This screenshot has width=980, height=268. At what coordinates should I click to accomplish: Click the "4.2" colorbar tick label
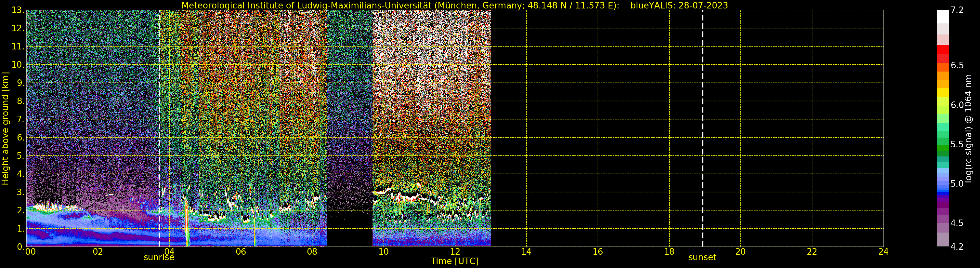(x=957, y=247)
